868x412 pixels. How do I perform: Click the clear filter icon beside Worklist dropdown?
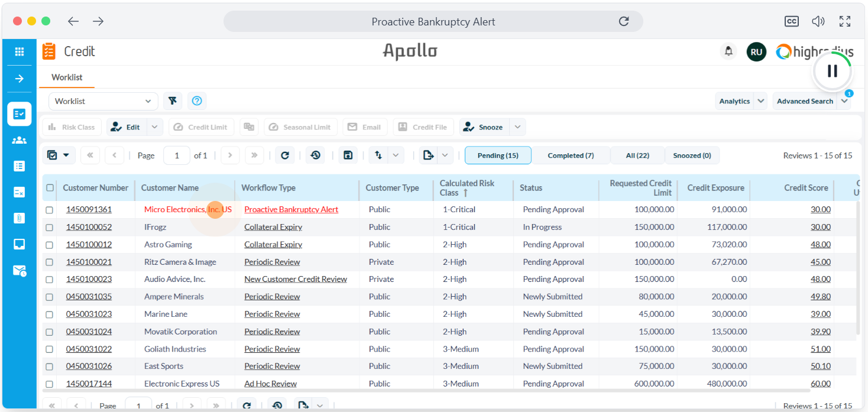point(172,101)
